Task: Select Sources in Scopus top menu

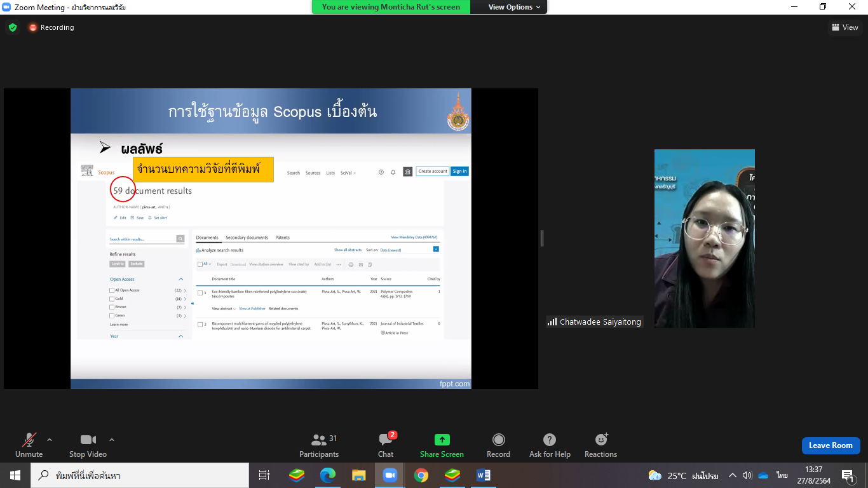Action: [313, 173]
